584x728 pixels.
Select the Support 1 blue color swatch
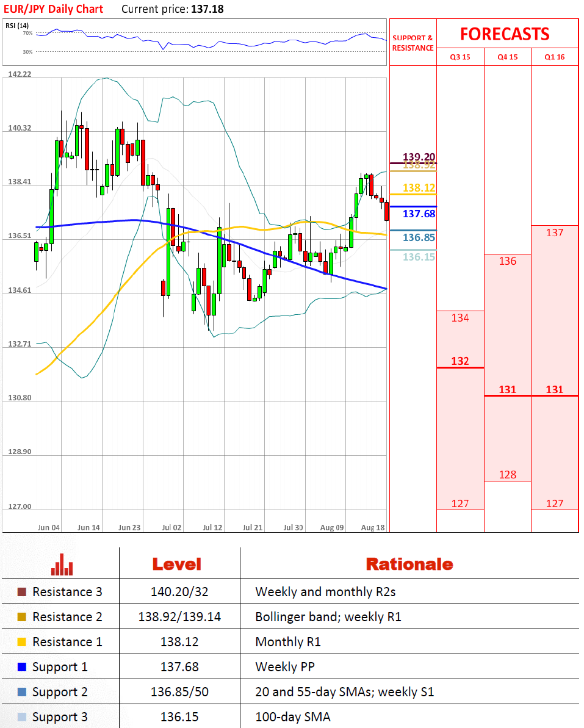pos(22,667)
